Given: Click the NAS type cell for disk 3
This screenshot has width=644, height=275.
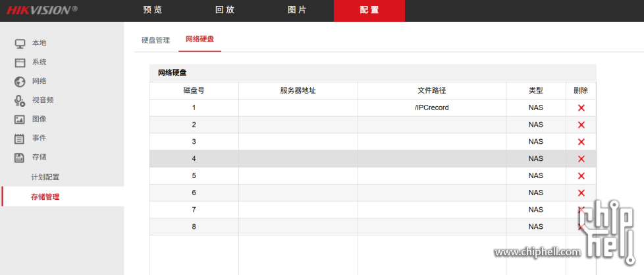Looking at the screenshot, I should click(535, 142).
